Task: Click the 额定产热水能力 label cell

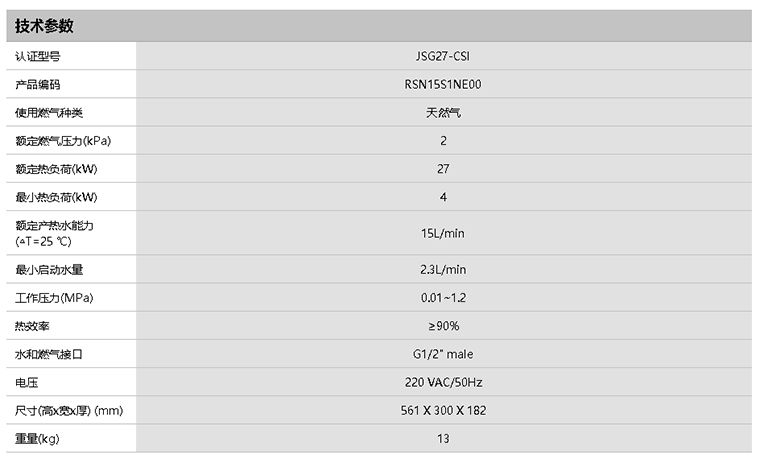Action: pos(54,233)
